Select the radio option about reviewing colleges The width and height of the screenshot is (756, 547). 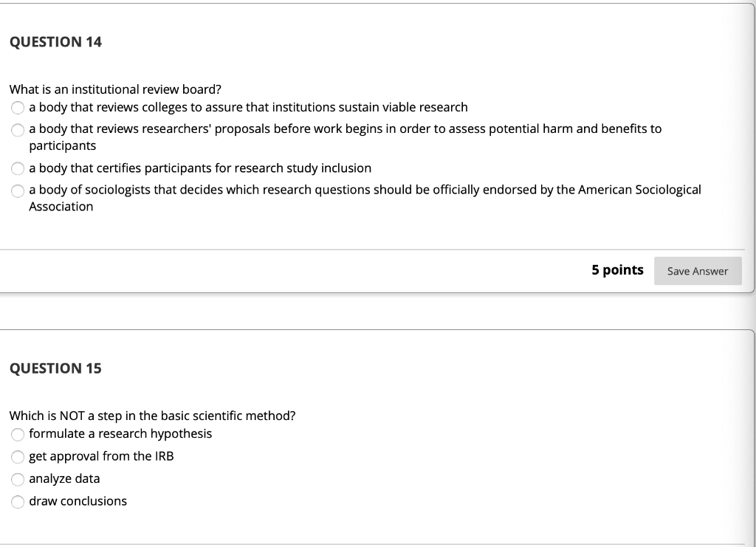tap(17, 107)
